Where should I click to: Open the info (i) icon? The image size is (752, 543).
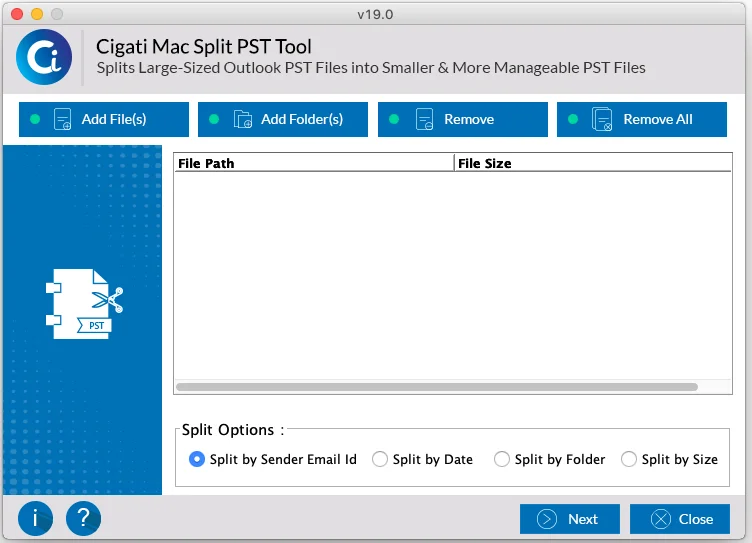[35, 519]
